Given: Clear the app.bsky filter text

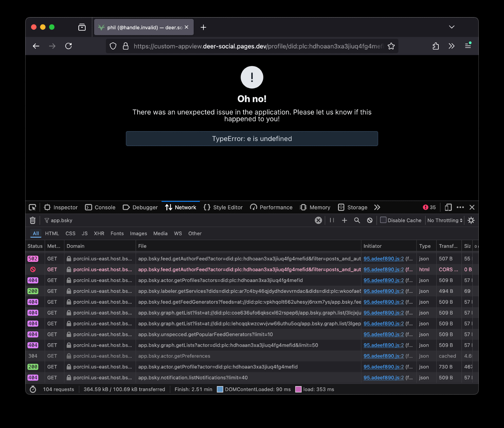Looking at the screenshot, I should coord(318,220).
